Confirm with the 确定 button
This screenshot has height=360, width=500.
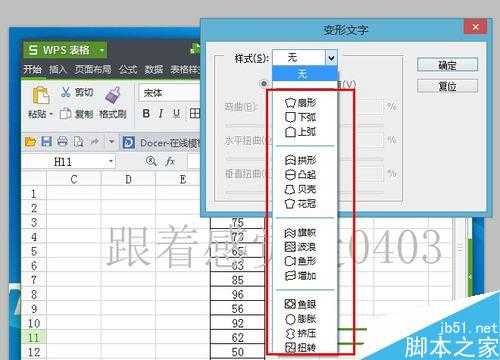(447, 65)
